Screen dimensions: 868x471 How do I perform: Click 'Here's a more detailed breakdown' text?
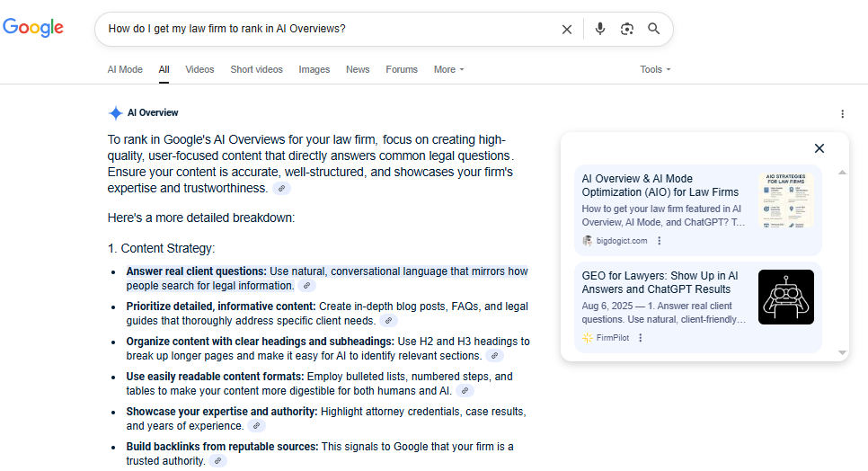coord(201,218)
